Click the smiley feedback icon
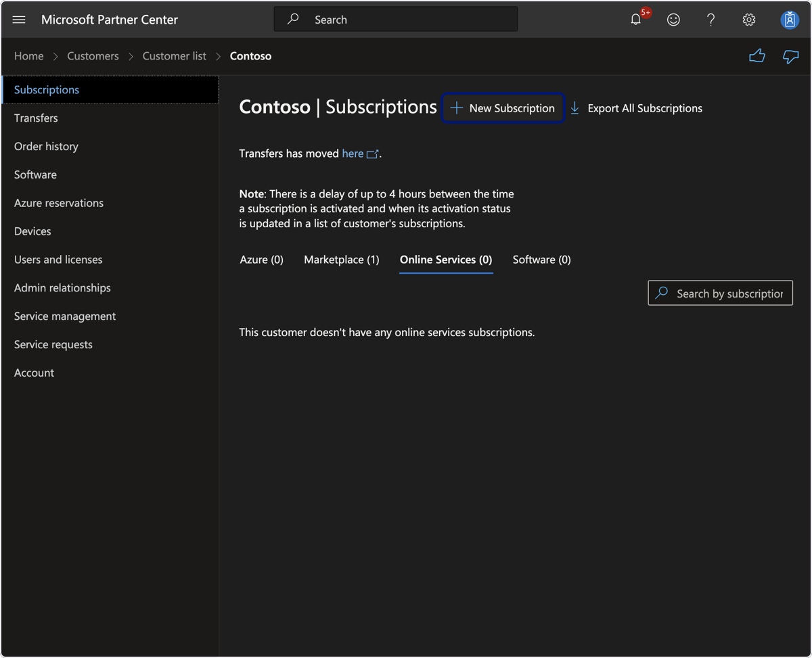The image size is (812, 658). (673, 20)
